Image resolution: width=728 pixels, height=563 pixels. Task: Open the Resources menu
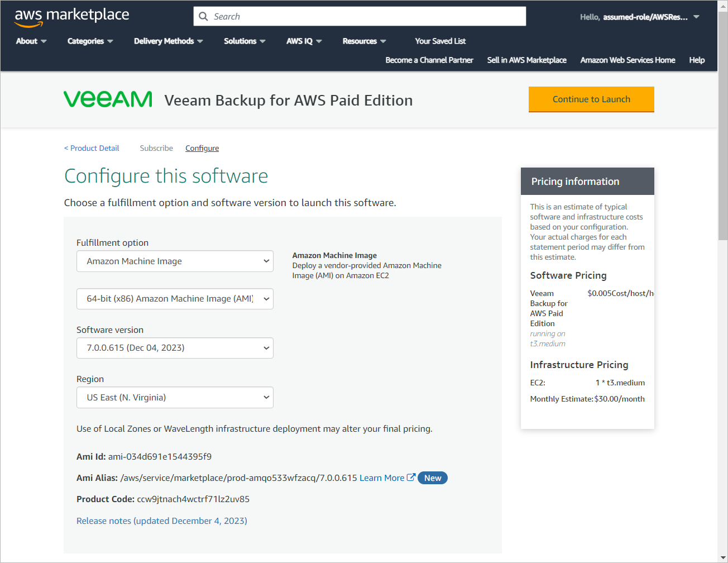click(x=365, y=41)
